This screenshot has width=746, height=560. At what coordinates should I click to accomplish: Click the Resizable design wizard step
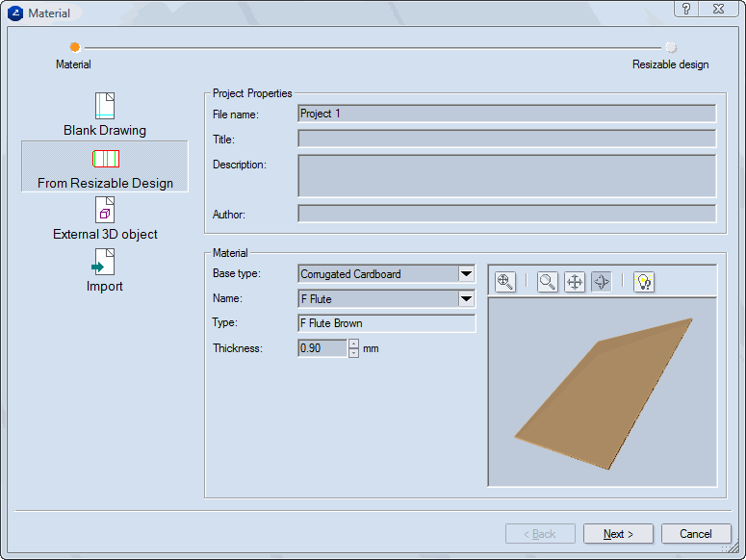pyautogui.click(x=670, y=47)
